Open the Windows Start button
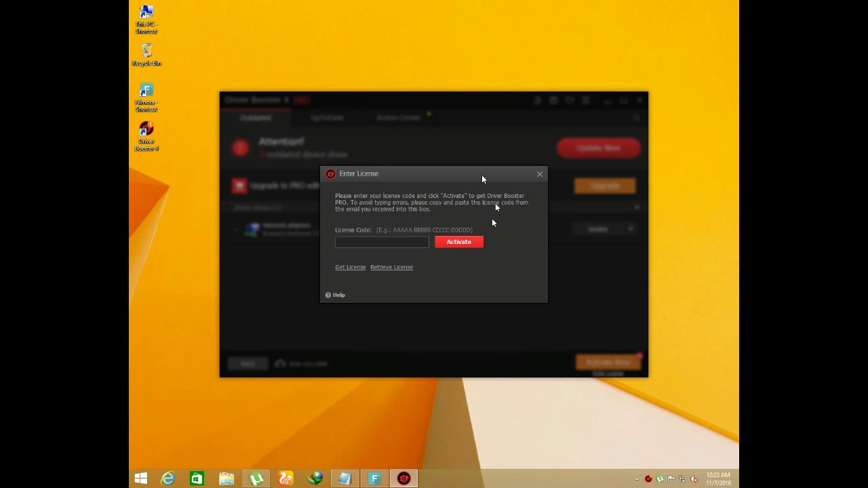The height and width of the screenshot is (488, 868). [141, 479]
